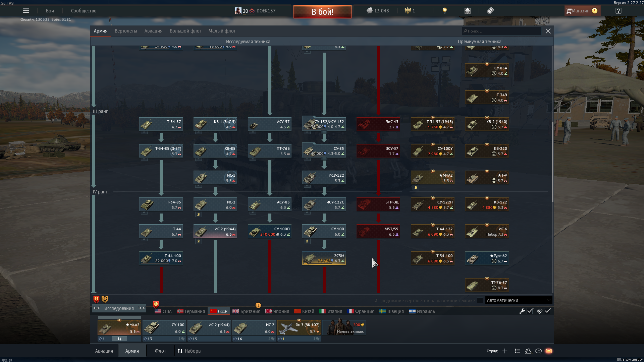Screen dimensions: 644x362
Task: Open the warbond shop icon in top bar
Action: (x=468, y=11)
